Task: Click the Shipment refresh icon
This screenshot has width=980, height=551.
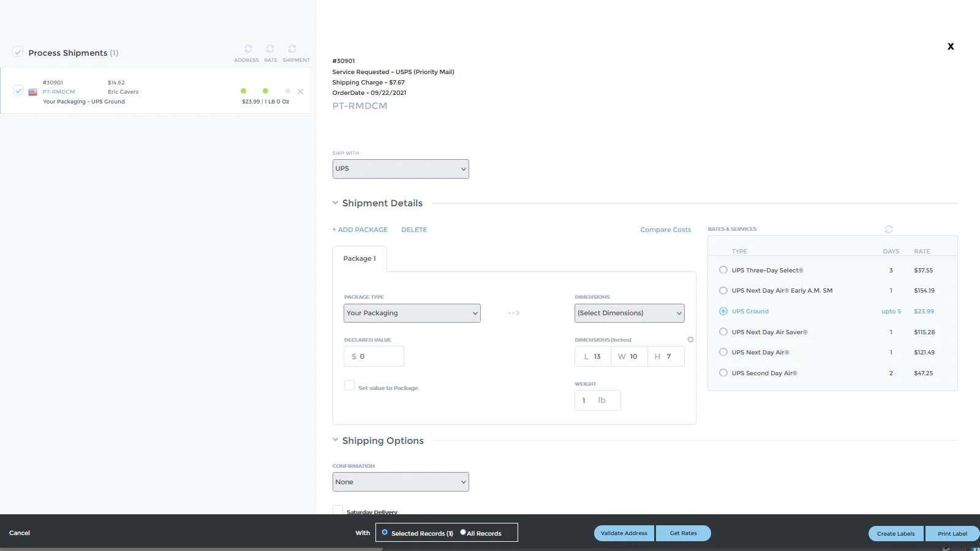Action: click(x=292, y=49)
